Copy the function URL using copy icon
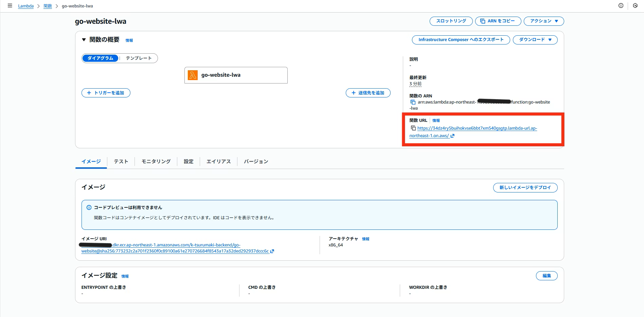The image size is (644, 317). pos(413,128)
